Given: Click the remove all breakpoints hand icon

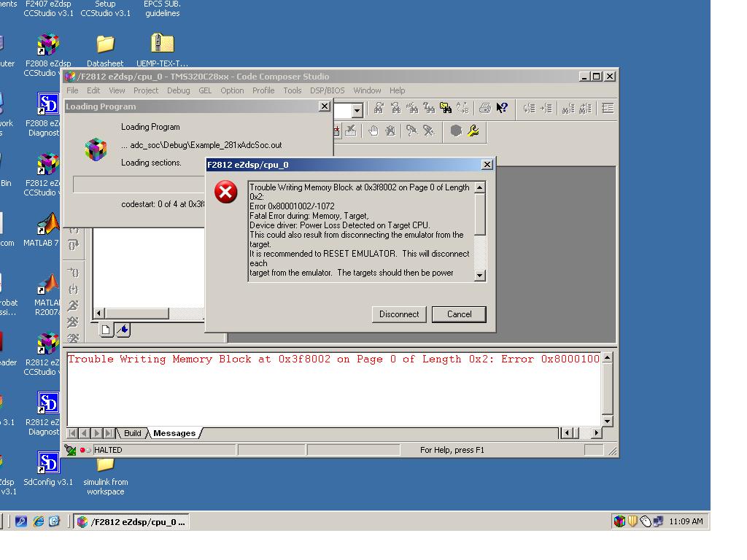Looking at the screenshot, I should 390,131.
